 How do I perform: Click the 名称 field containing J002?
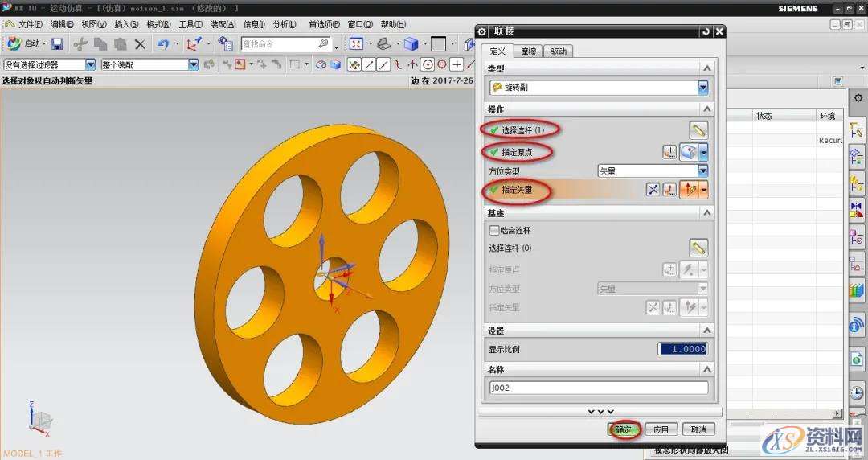point(599,388)
